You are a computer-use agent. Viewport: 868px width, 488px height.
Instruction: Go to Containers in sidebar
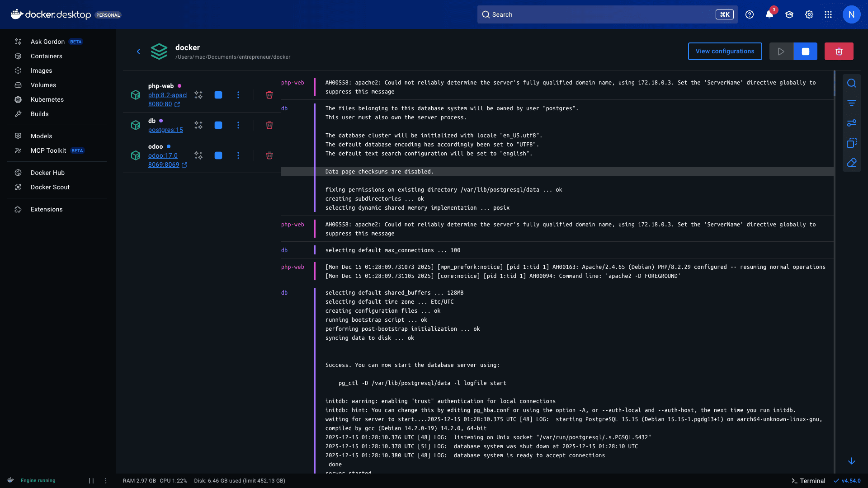pos(57,56)
